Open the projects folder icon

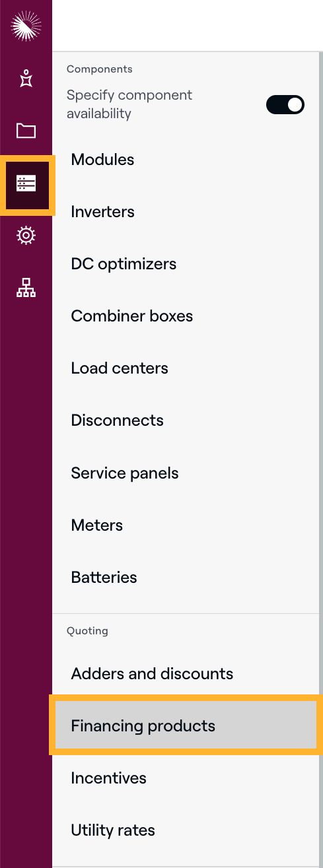click(26, 131)
